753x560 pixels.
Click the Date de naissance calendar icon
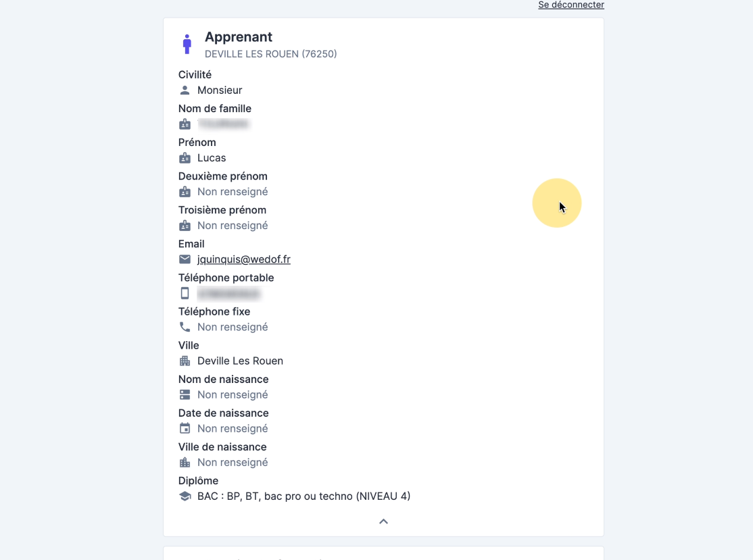tap(185, 428)
